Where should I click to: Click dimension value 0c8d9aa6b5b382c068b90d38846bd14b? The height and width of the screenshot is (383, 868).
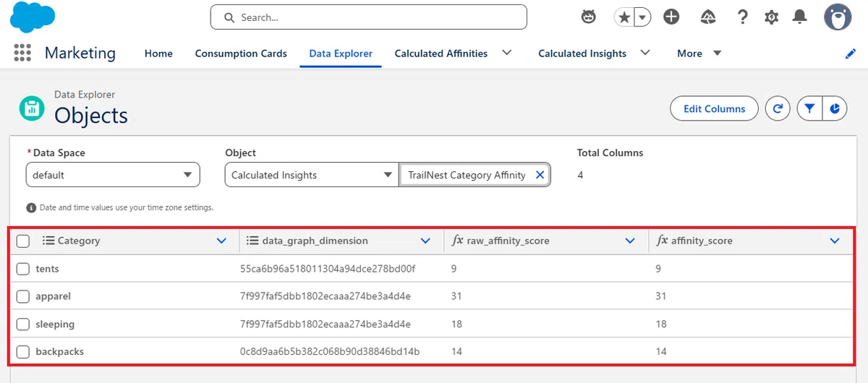click(x=330, y=352)
